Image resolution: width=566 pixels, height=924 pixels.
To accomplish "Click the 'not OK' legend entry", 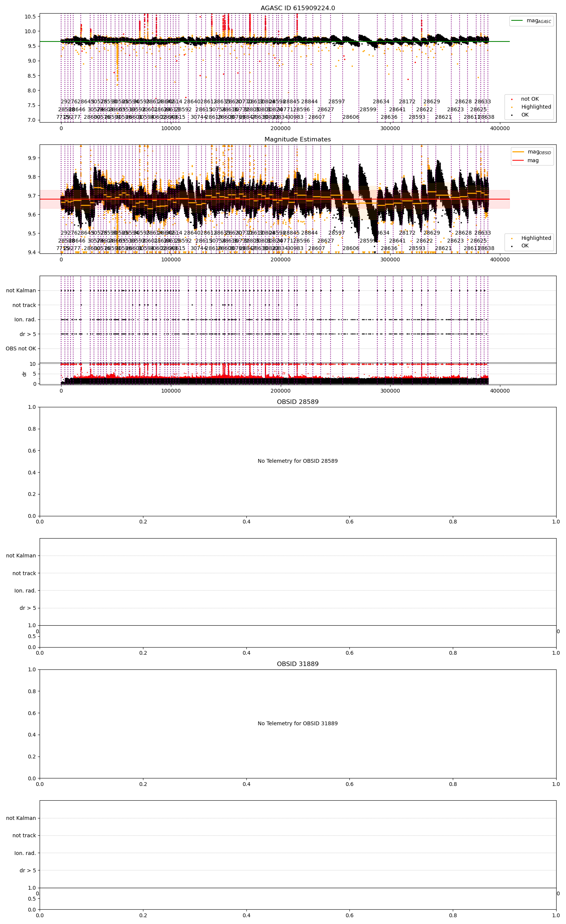I will pyautogui.click(x=530, y=99).
